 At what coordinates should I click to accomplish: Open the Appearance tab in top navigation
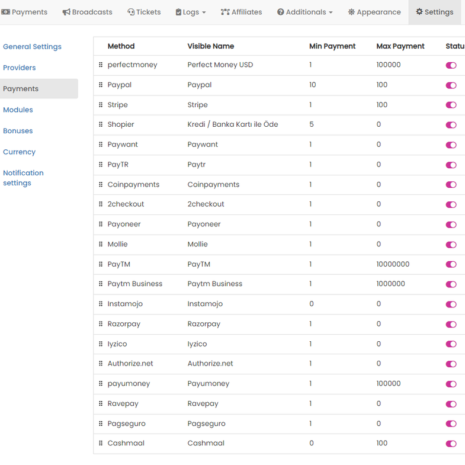click(x=374, y=12)
